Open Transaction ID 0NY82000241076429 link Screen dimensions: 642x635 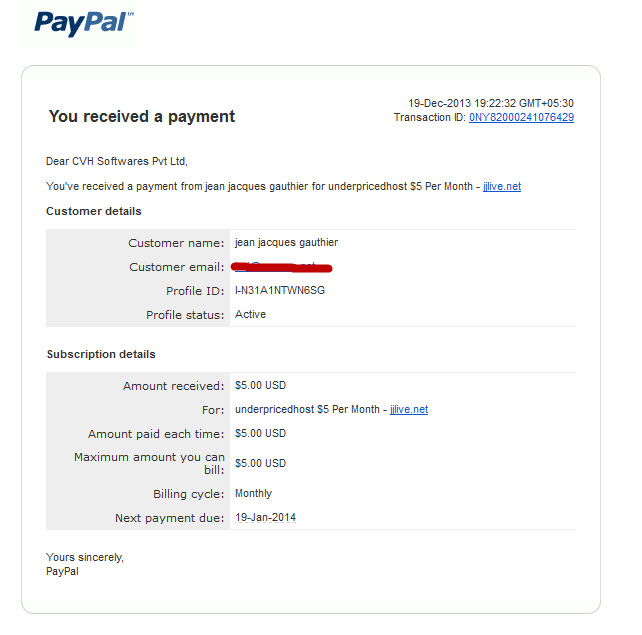pyautogui.click(x=521, y=118)
